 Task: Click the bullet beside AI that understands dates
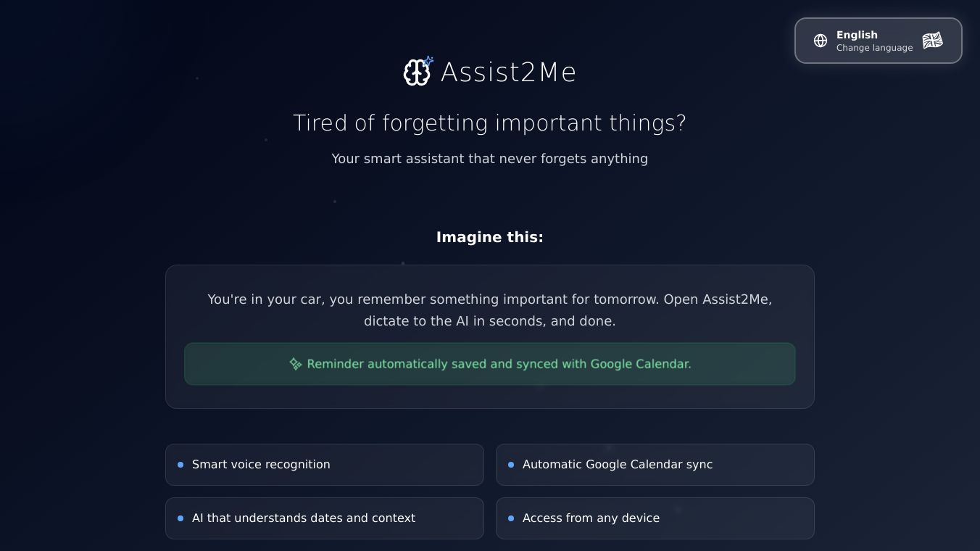click(180, 518)
